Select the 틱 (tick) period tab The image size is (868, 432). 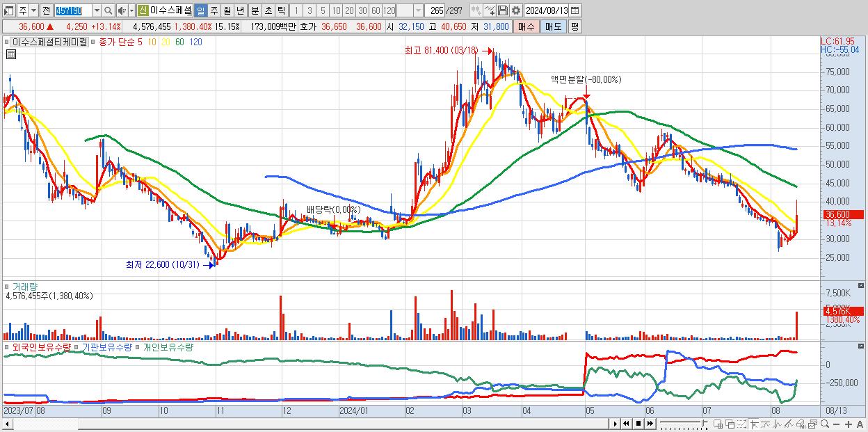(x=281, y=10)
